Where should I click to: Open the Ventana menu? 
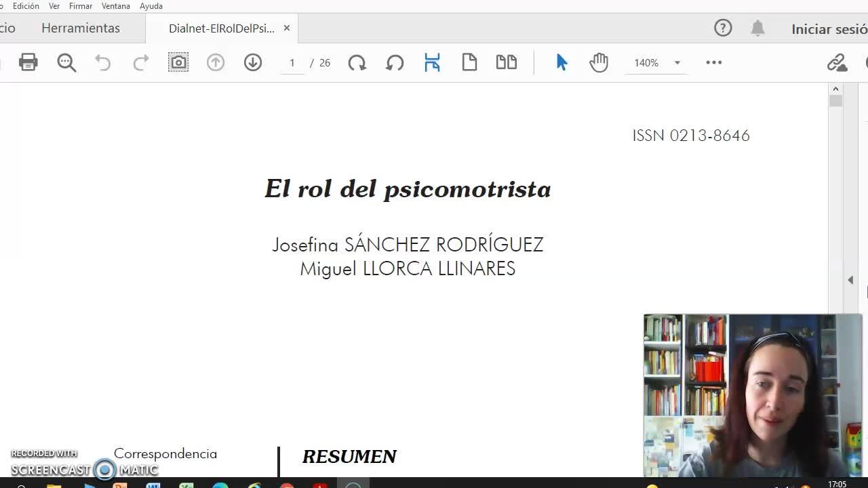pyautogui.click(x=115, y=6)
